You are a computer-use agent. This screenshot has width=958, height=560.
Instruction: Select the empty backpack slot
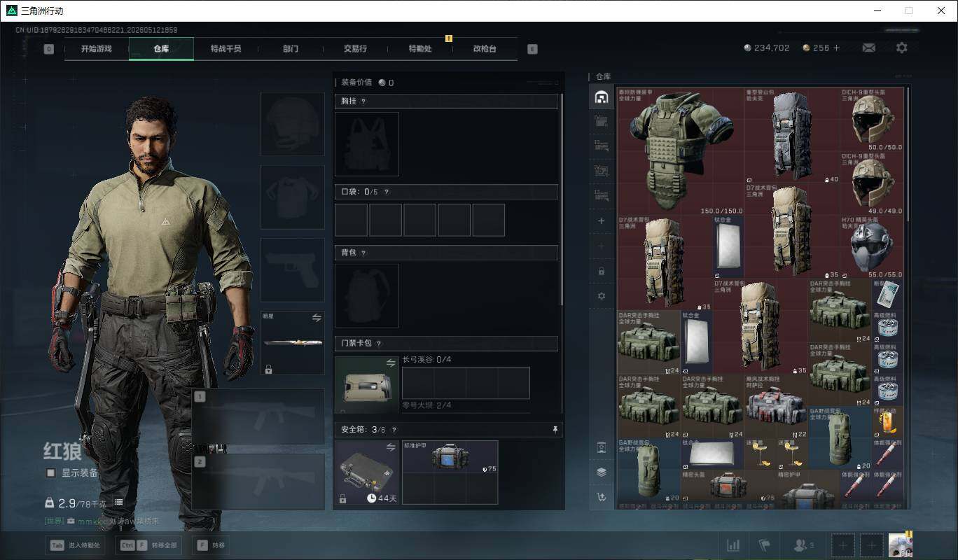coord(367,295)
